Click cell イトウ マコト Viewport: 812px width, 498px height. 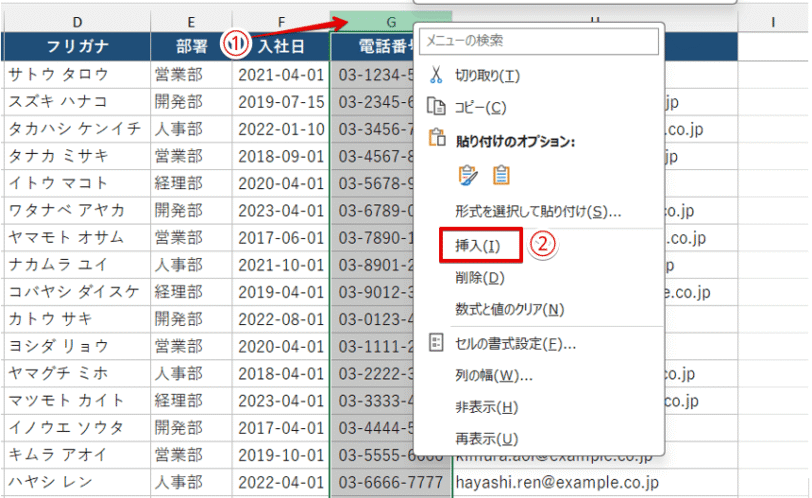pos(77,183)
